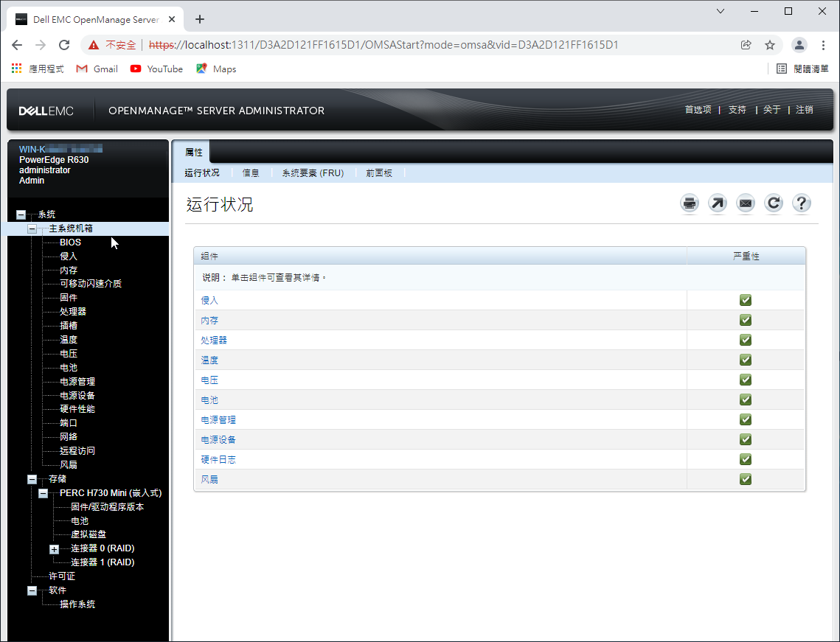Click the green check icon for 风扇
The width and height of the screenshot is (840, 642).
click(745, 479)
